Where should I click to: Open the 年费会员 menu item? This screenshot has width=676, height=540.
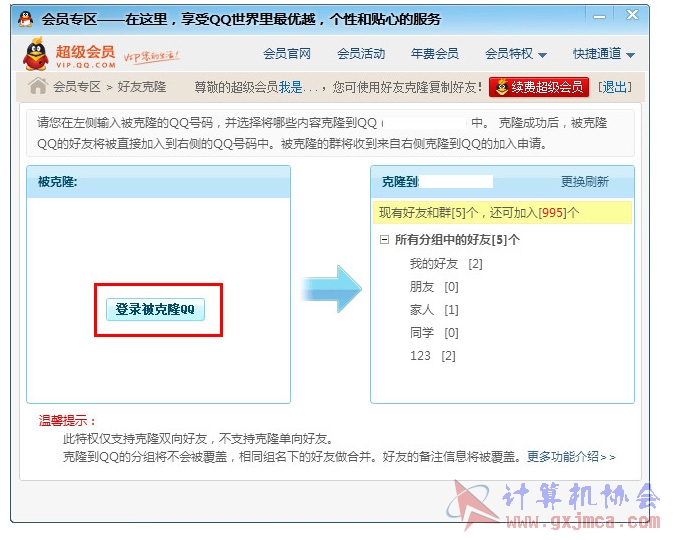435,54
